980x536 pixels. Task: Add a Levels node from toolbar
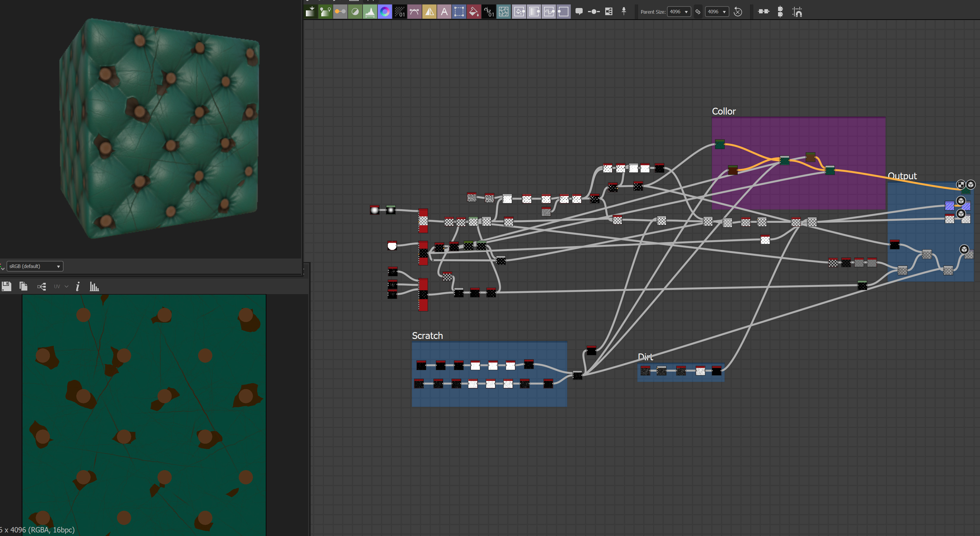point(370,12)
